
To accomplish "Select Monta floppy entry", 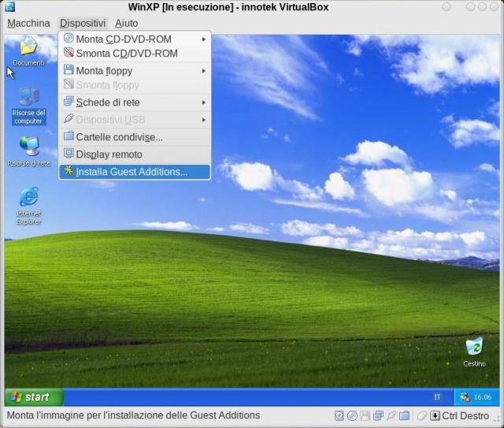I will pos(135,70).
